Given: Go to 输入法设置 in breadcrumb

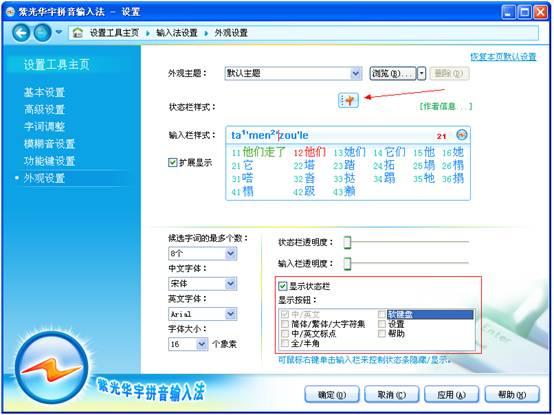Looking at the screenshot, I should click(177, 33).
